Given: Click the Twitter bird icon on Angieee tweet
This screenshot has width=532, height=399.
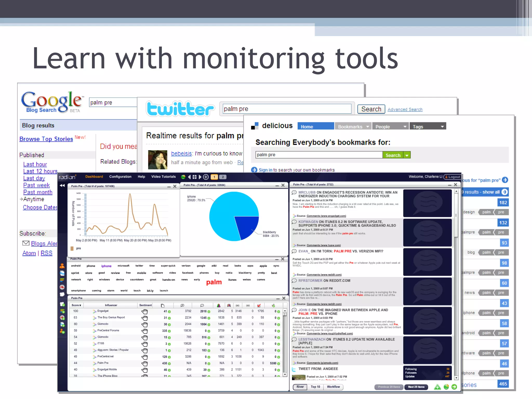Looking at the screenshot, I should point(294,369).
